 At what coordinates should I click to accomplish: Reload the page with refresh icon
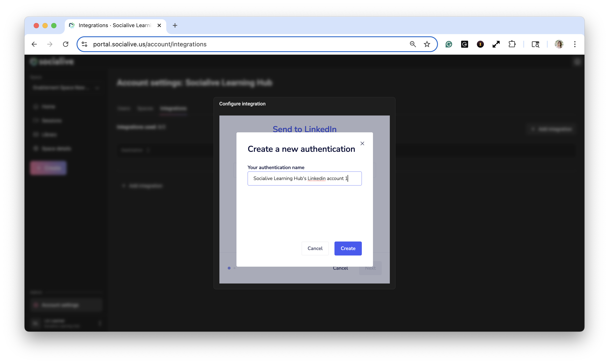click(x=65, y=44)
